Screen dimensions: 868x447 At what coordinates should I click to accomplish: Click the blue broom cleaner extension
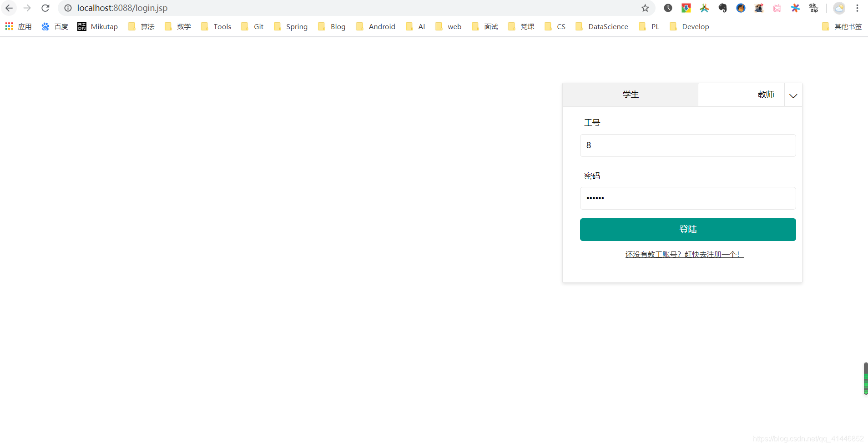741,8
